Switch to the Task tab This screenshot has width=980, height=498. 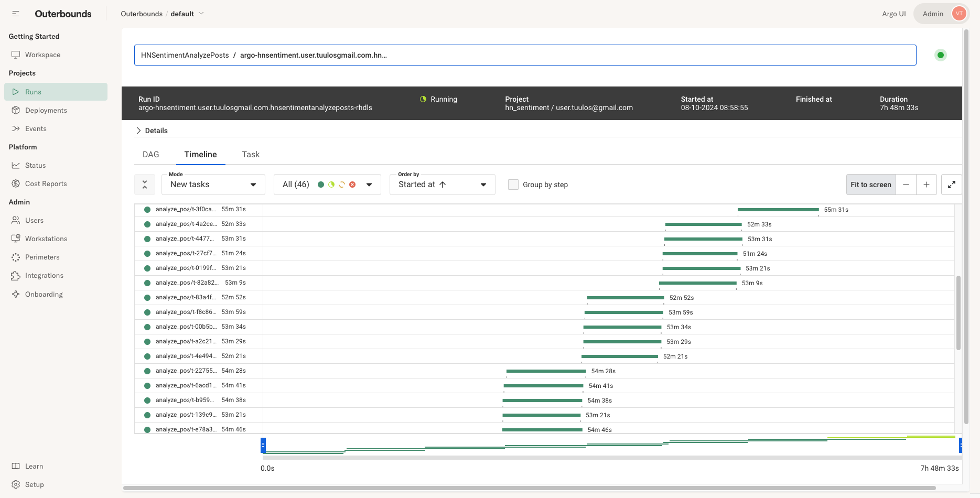point(251,155)
